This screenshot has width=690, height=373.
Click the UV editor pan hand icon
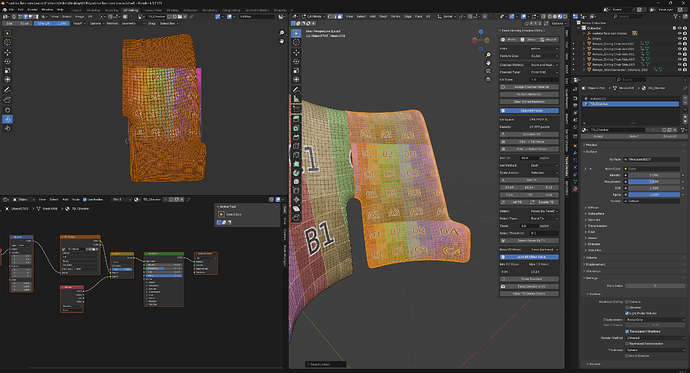(282, 41)
